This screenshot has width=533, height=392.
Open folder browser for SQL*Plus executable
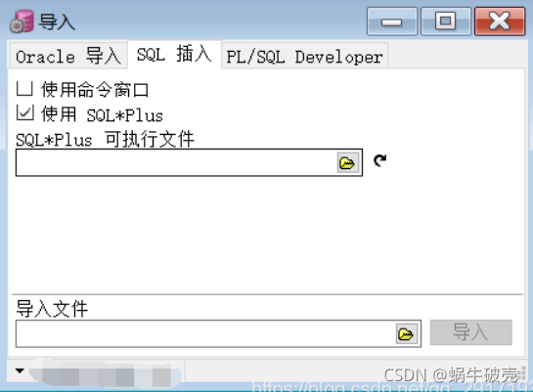(x=347, y=162)
